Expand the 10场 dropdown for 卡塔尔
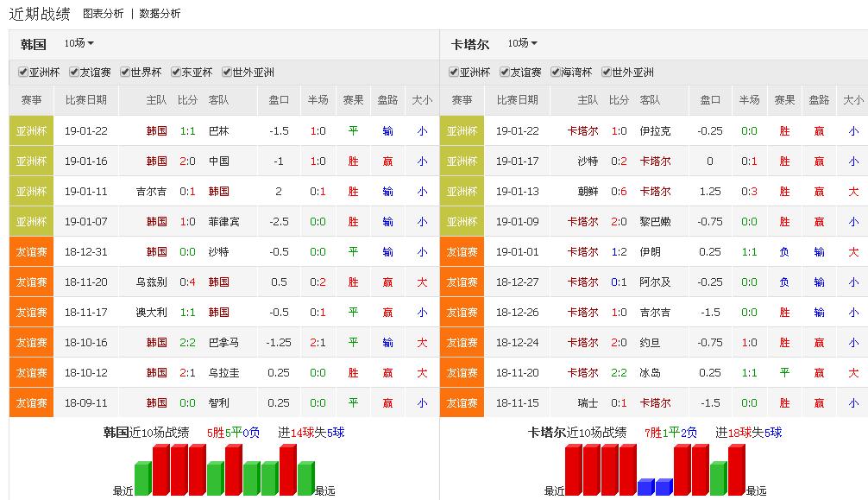The height and width of the screenshot is (500, 868). (x=522, y=43)
